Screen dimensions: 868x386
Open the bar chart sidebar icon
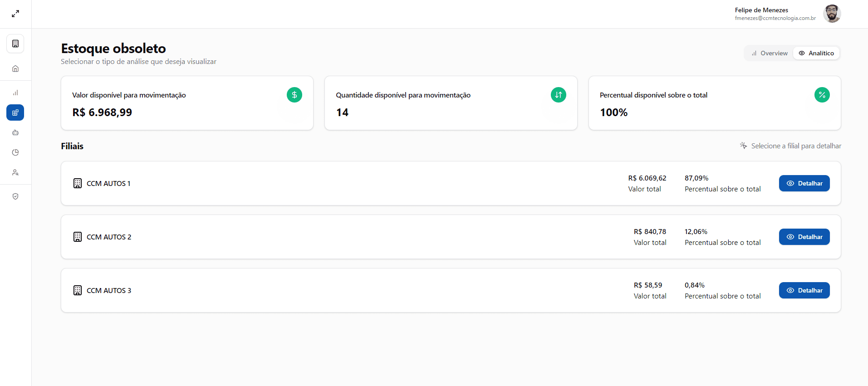click(15, 93)
